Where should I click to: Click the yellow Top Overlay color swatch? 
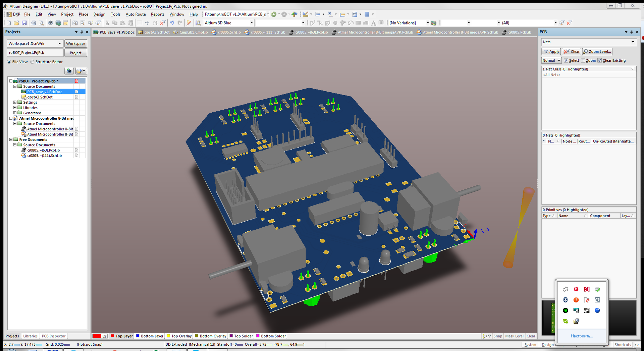[x=168, y=336]
